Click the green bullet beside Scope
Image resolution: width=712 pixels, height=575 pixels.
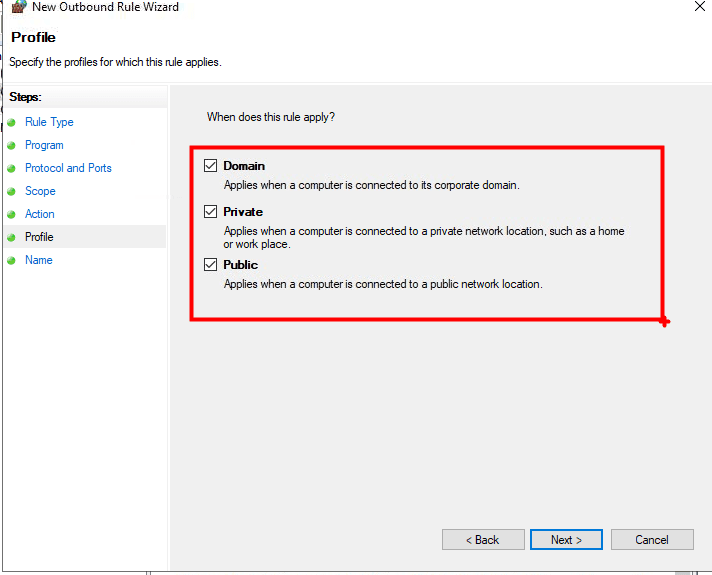[x=12, y=192]
